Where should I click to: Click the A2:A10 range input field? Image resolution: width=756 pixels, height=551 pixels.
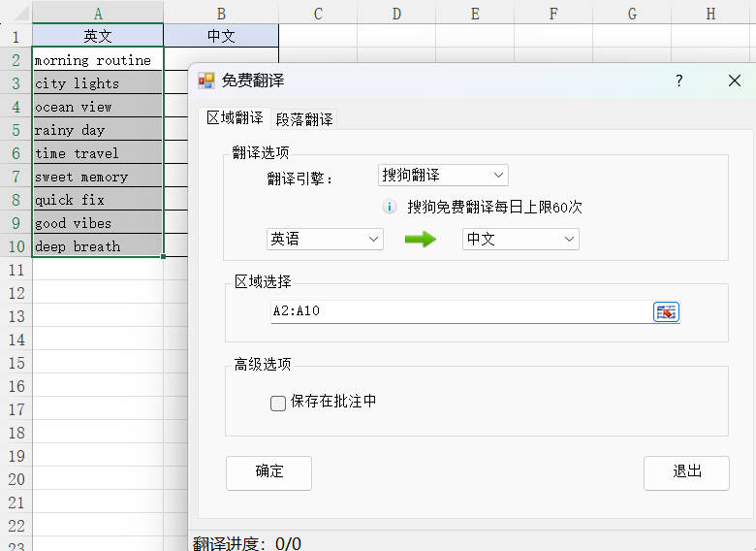point(460,311)
